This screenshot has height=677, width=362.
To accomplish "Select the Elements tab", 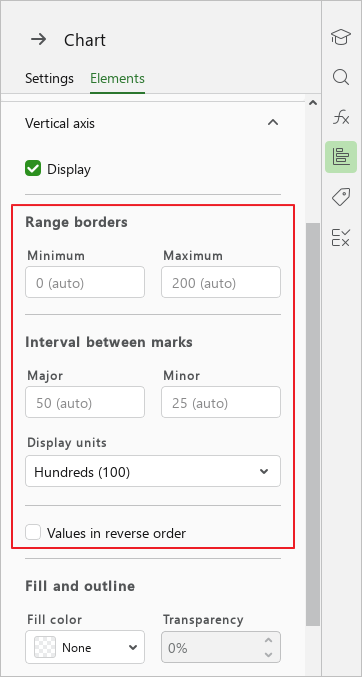I will coord(117,79).
